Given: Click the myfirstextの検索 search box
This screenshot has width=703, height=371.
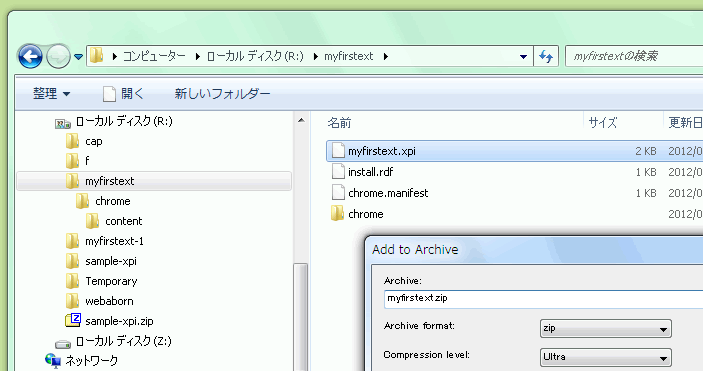Looking at the screenshot, I should (634, 56).
